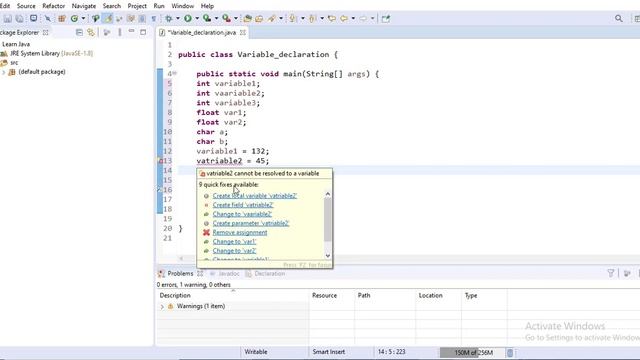The width and height of the screenshot is (640, 360).
Task: Maximize the Package Explorer view
Action: click(143, 32)
